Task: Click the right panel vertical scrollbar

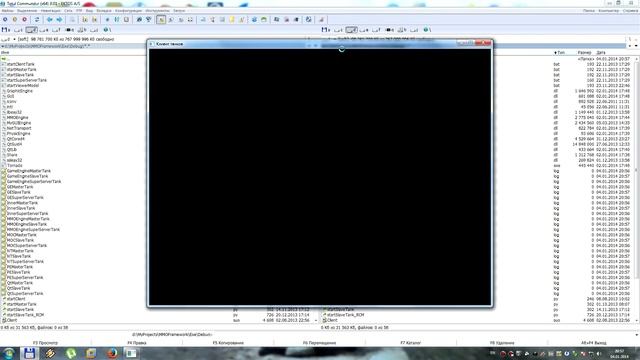Action: point(637,190)
